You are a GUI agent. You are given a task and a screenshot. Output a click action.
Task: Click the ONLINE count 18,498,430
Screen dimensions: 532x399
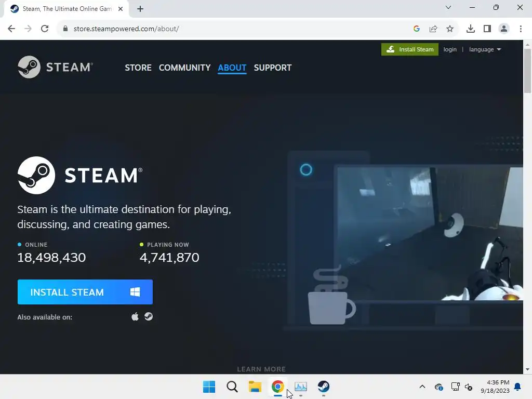click(51, 258)
